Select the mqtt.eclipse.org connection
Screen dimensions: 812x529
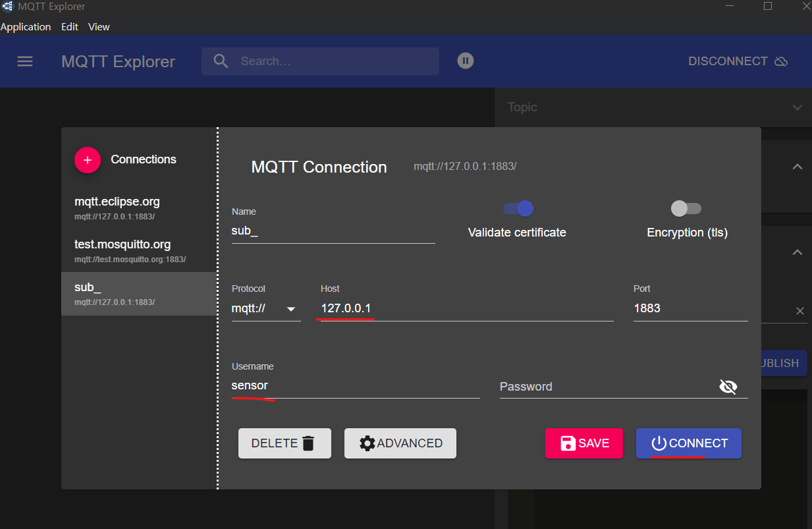(x=138, y=208)
